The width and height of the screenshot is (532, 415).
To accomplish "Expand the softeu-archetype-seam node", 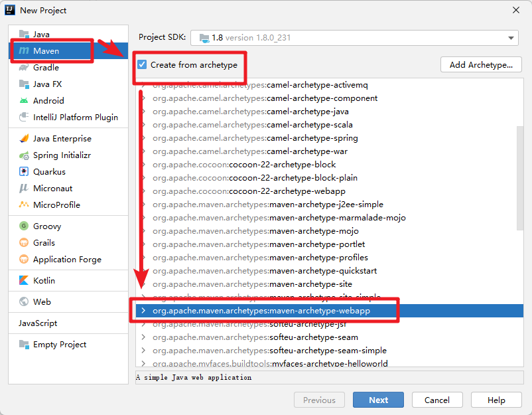I will (143, 337).
